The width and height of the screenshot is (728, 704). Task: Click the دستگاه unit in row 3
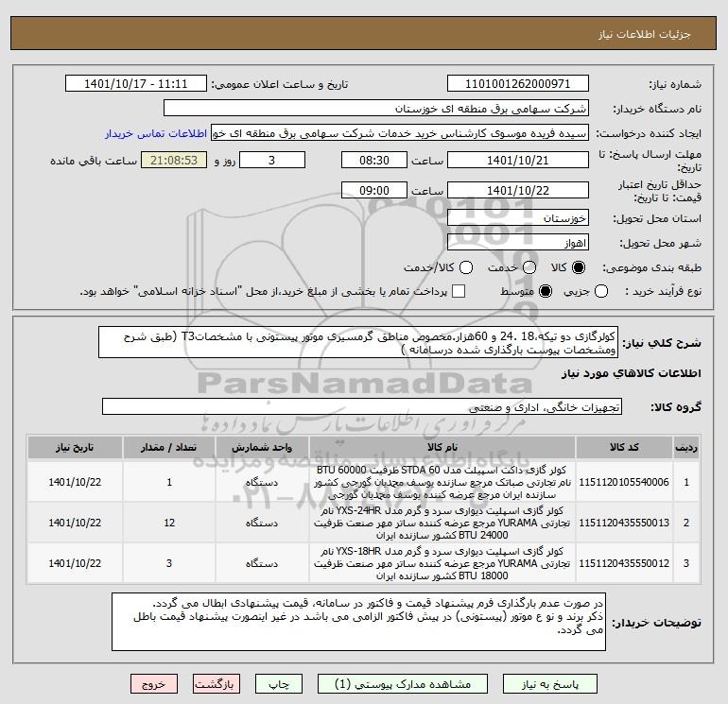tap(262, 563)
